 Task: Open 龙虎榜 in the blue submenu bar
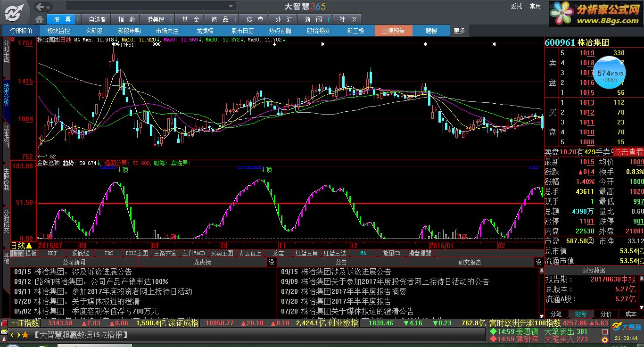[x=205, y=31]
